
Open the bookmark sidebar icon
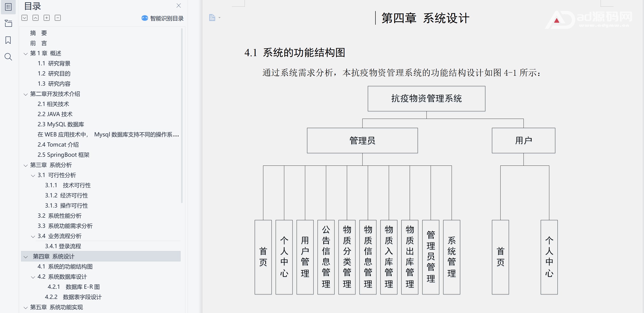pos(8,40)
